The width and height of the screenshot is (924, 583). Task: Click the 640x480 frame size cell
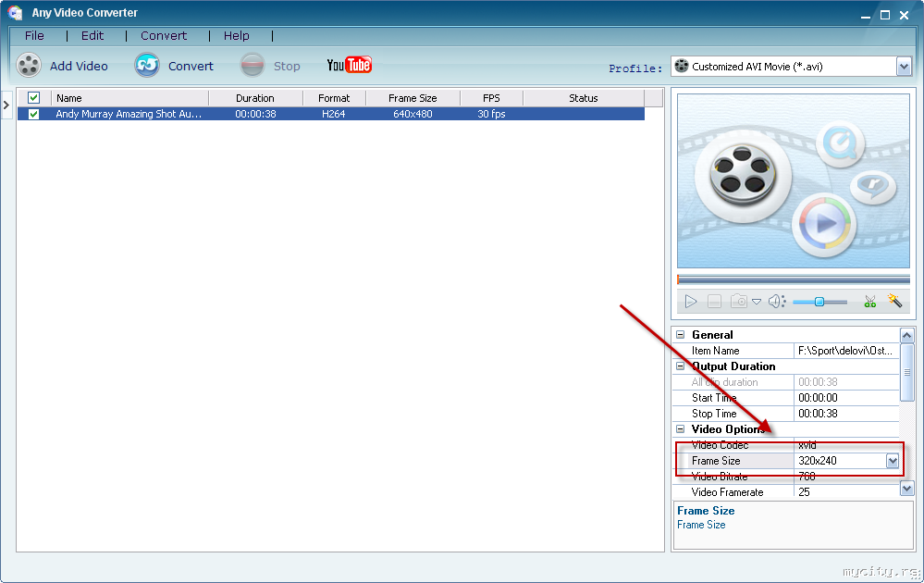[413, 114]
